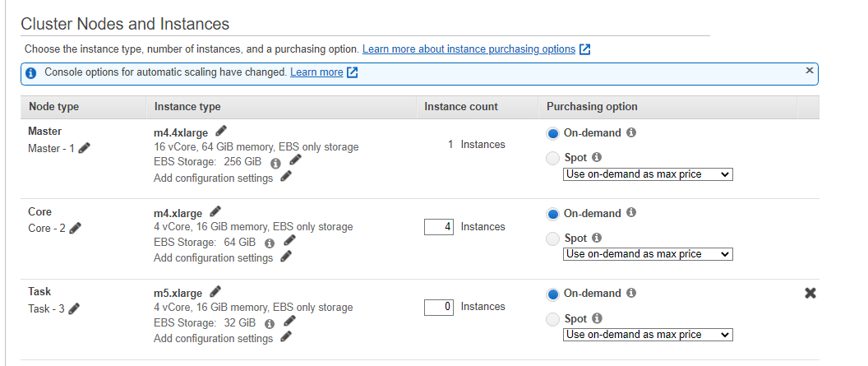The height and width of the screenshot is (366, 868).
Task: Edit the 256 GiB EBS Storage pencil
Action: click(296, 160)
